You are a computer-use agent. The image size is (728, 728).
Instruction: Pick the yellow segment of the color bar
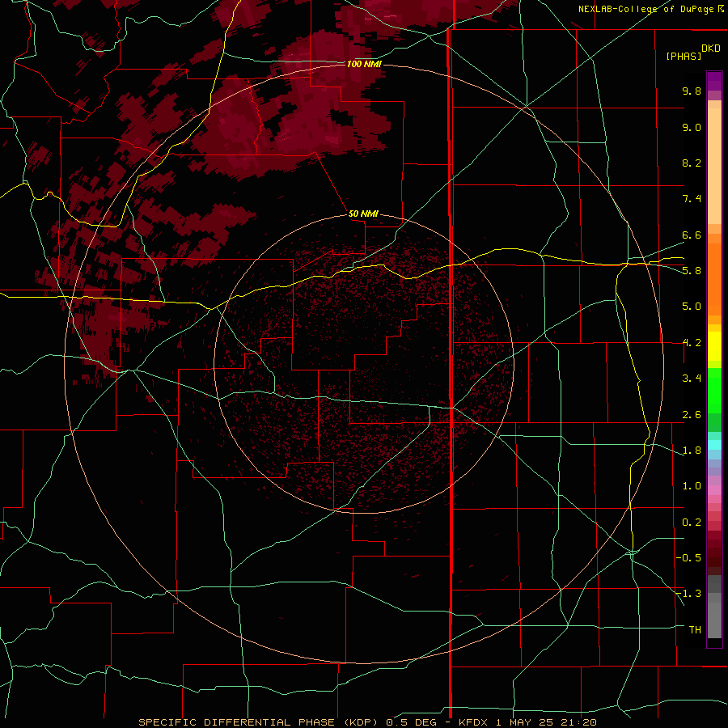(714, 346)
